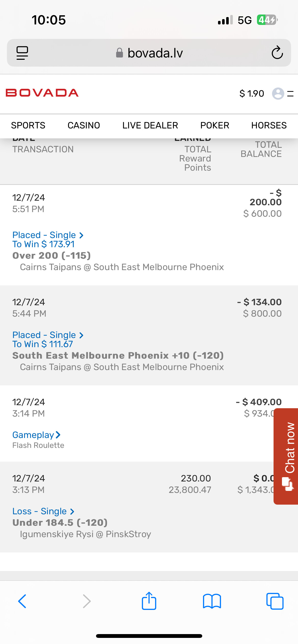Open the hamburger menu beside the avatar
Viewport: 298px width, 644px height.
[290, 94]
